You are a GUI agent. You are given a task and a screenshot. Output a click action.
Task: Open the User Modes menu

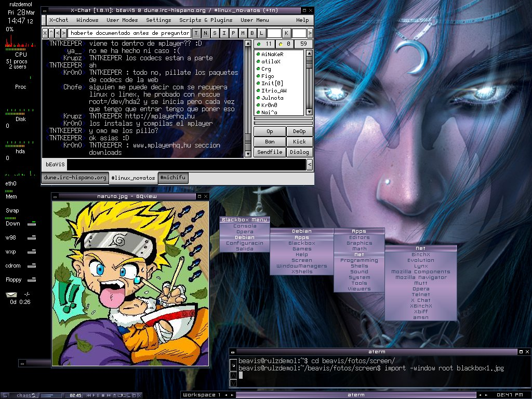pos(122,20)
